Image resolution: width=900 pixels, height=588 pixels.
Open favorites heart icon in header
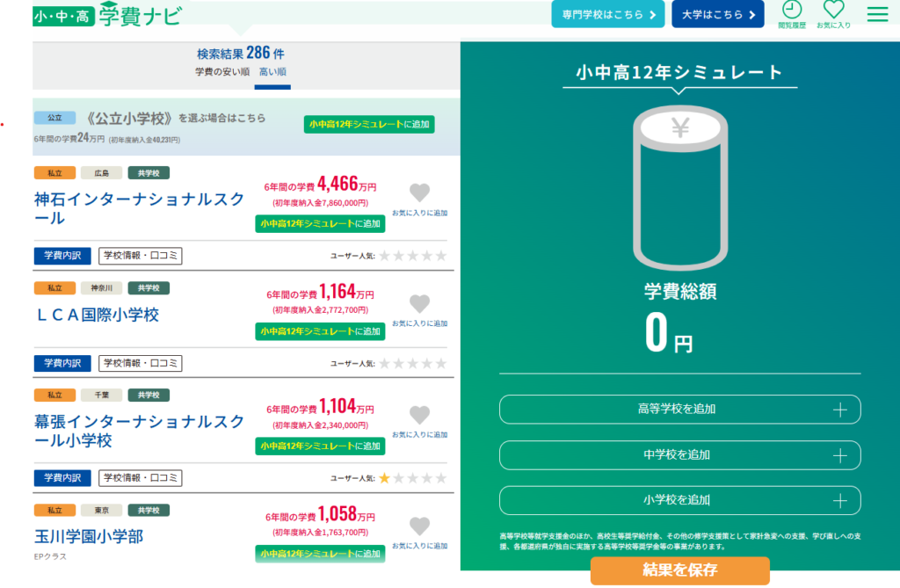833,14
